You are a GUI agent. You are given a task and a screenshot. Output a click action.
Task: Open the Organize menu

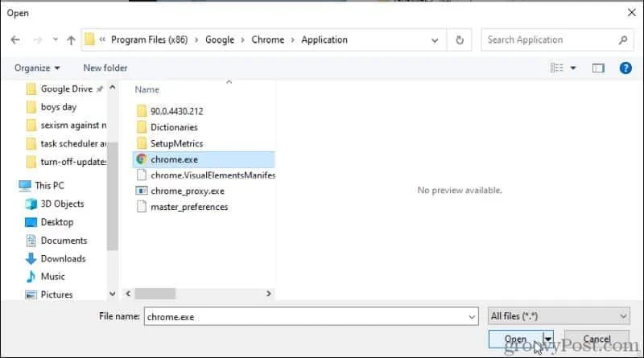click(37, 68)
